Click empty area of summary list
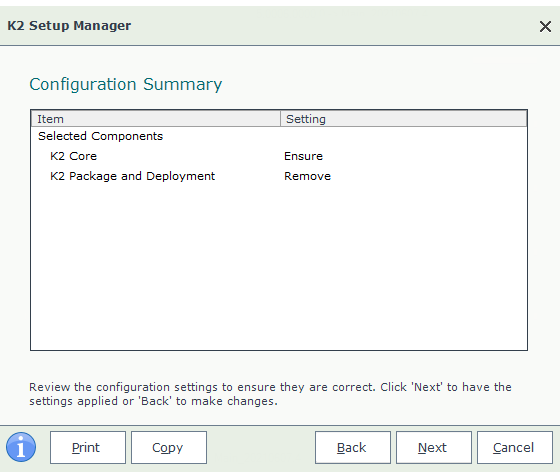The width and height of the screenshot is (560, 472). (x=279, y=268)
